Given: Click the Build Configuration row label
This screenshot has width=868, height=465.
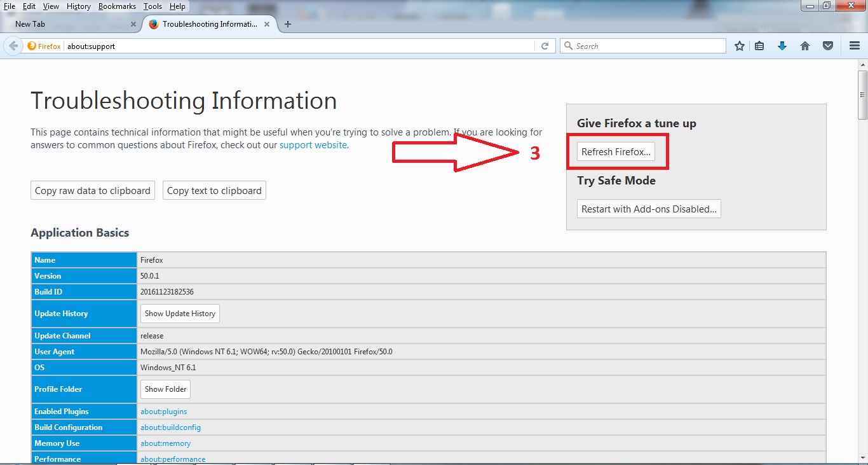Looking at the screenshot, I should click(x=85, y=427).
